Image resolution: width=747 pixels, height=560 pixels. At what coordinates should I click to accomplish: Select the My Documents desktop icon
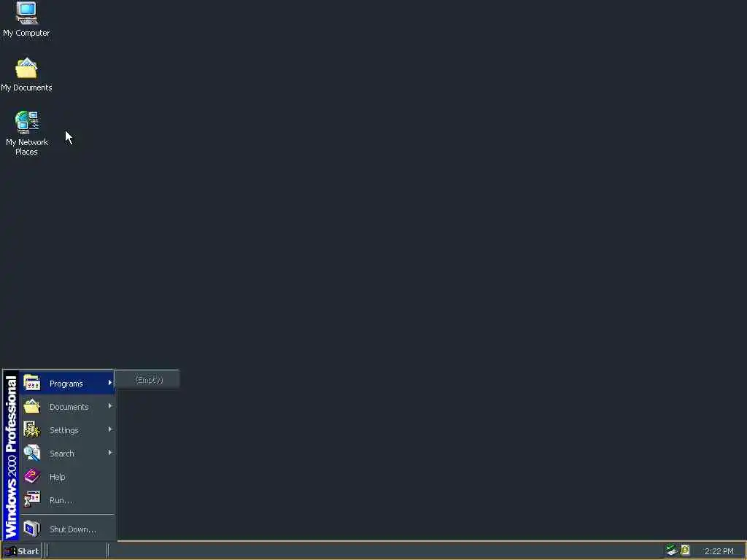tap(26, 75)
